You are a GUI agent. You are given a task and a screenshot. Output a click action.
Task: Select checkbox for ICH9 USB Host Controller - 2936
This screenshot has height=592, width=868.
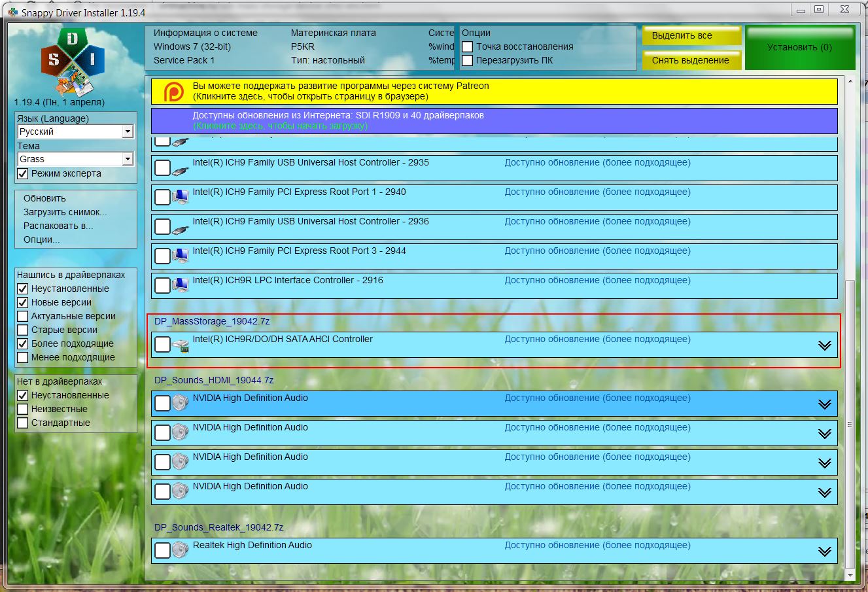tap(162, 227)
